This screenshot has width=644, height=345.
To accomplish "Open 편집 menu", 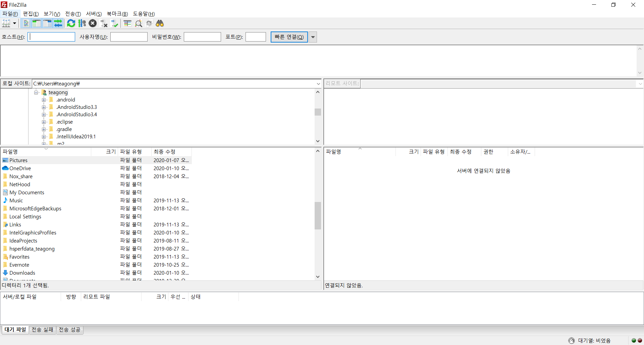I will (x=31, y=14).
